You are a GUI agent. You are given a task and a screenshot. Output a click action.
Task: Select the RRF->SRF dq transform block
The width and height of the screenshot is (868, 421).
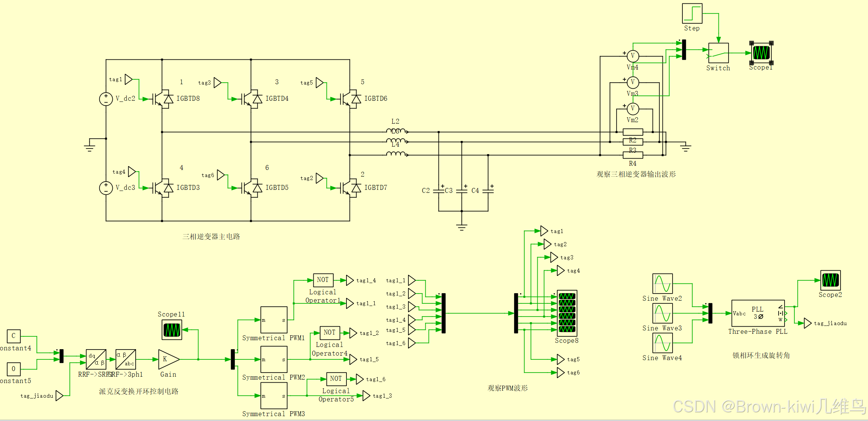tap(96, 359)
